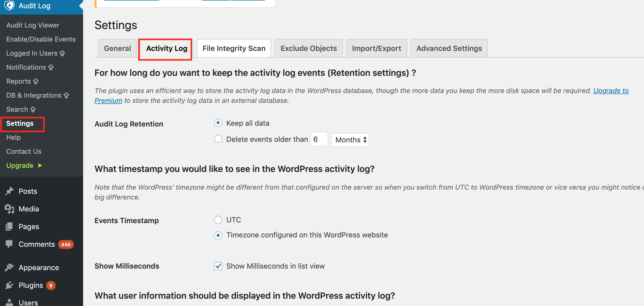
Task: Click premium icon beside Notifications
Action: point(51,67)
